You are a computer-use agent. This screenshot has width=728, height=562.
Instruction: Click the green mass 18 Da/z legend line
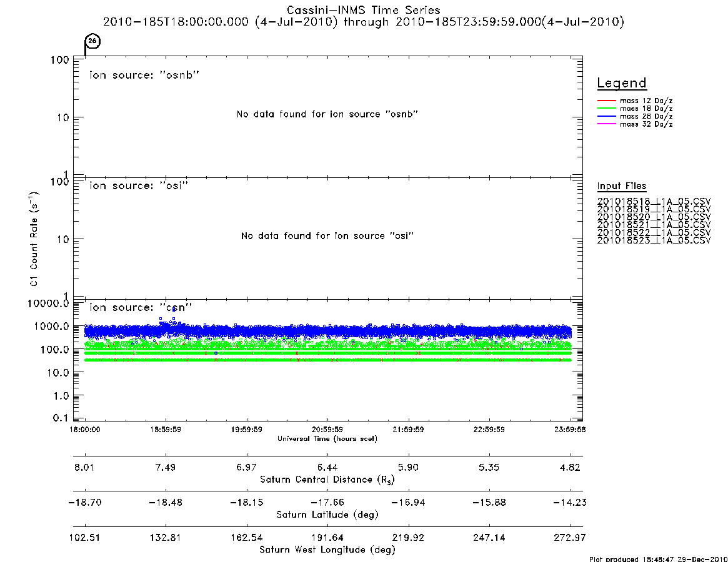pos(606,109)
